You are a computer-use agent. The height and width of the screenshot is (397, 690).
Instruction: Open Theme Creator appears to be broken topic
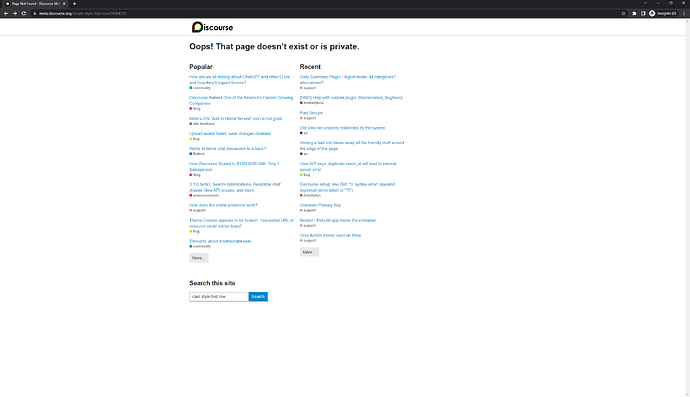click(x=241, y=223)
